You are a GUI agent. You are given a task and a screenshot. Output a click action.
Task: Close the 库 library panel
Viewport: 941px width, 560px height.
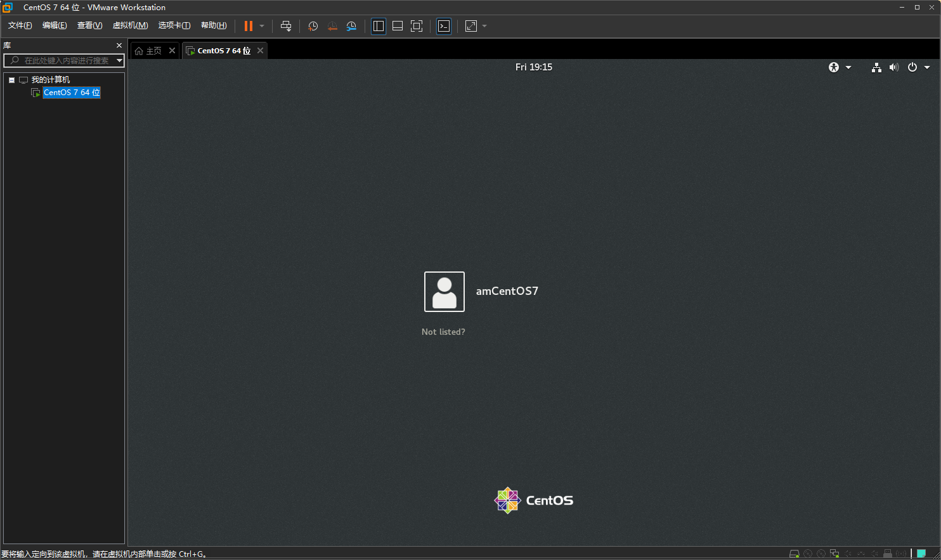coord(119,46)
